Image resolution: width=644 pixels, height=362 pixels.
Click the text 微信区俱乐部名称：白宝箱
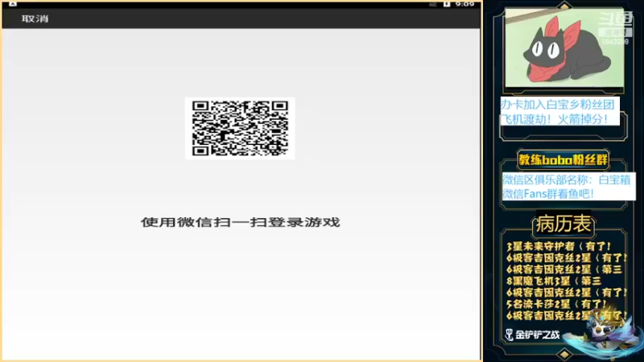[567, 179]
